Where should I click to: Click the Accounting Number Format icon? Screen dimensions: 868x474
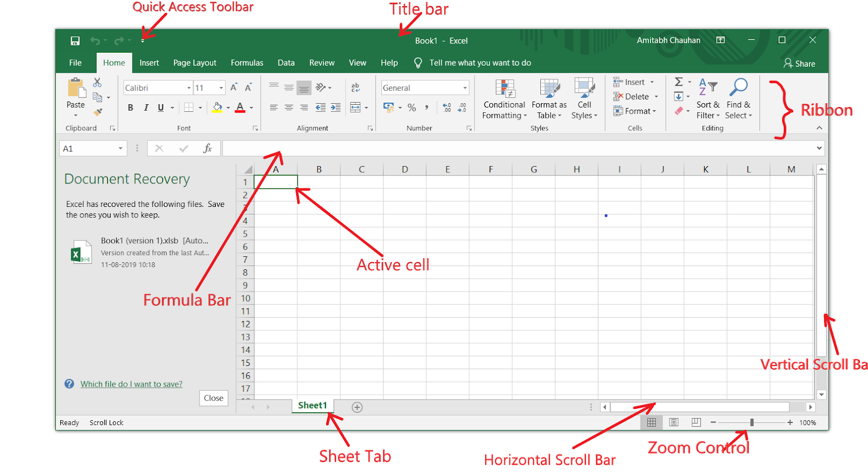coord(389,108)
